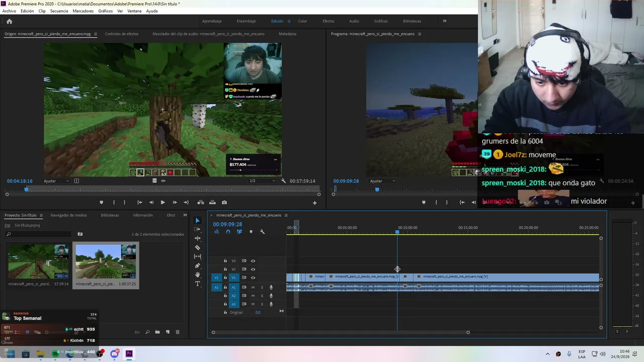Viewport: 644px width, 362px height.
Task: Toggle magnet snap in timeline
Action: point(228,232)
